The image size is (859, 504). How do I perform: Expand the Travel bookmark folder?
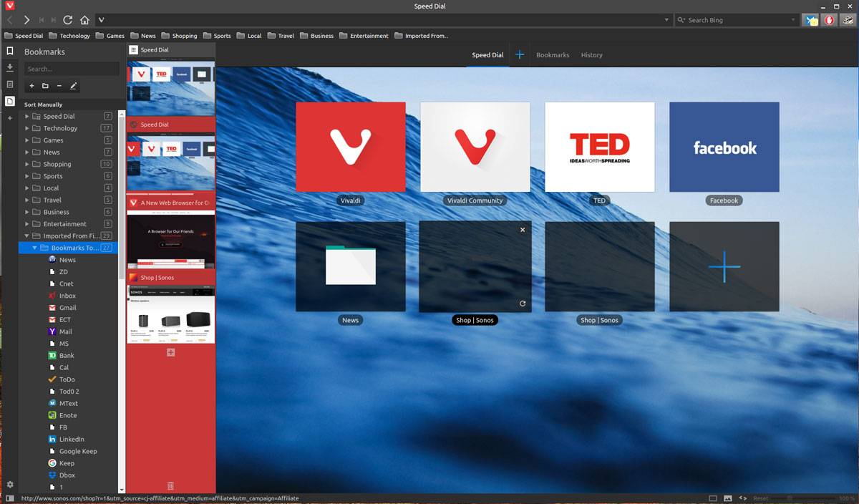pos(27,200)
